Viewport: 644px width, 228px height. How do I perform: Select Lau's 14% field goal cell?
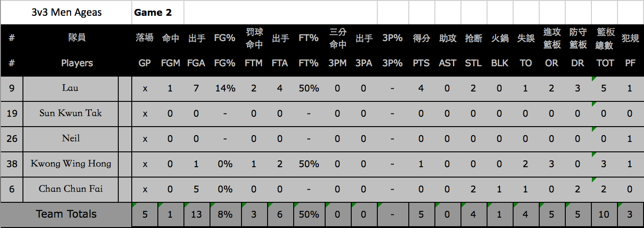point(224,89)
